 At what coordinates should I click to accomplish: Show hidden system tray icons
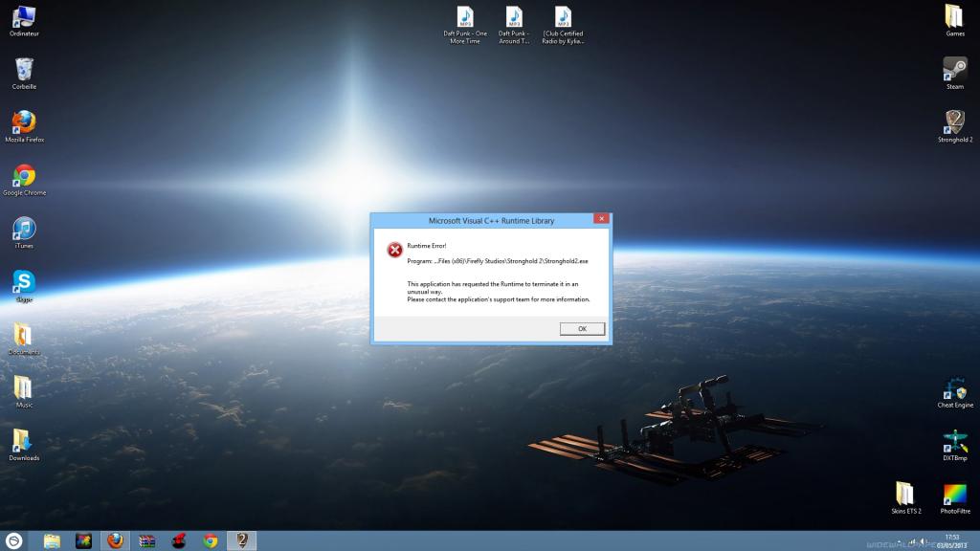point(899,541)
